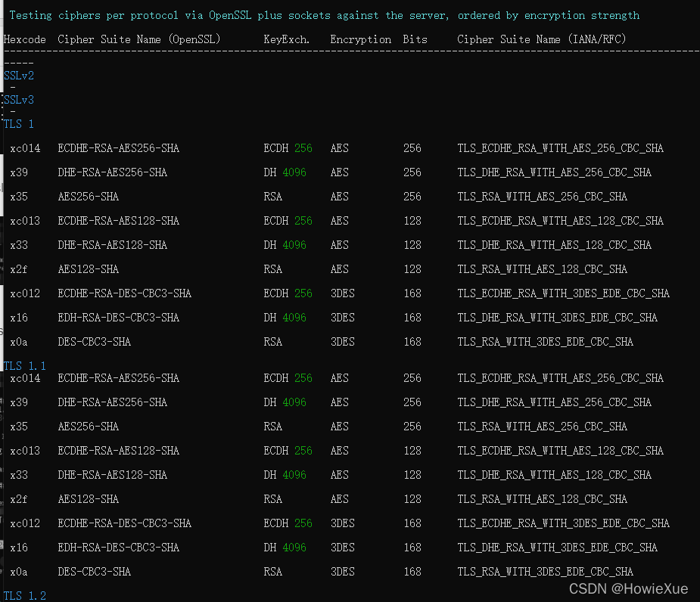The width and height of the screenshot is (700, 602).
Task: Select the 'TLS 1.2' section label
Action: point(24,596)
